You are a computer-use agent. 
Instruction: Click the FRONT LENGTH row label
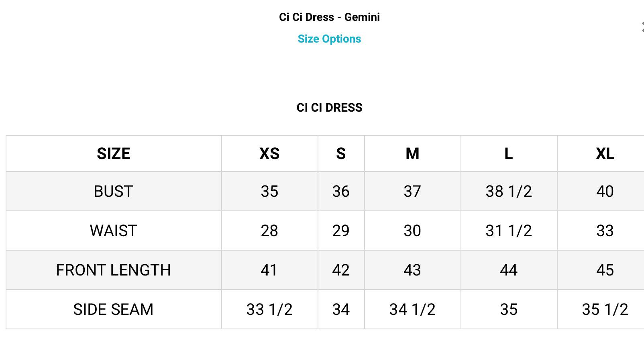114,270
